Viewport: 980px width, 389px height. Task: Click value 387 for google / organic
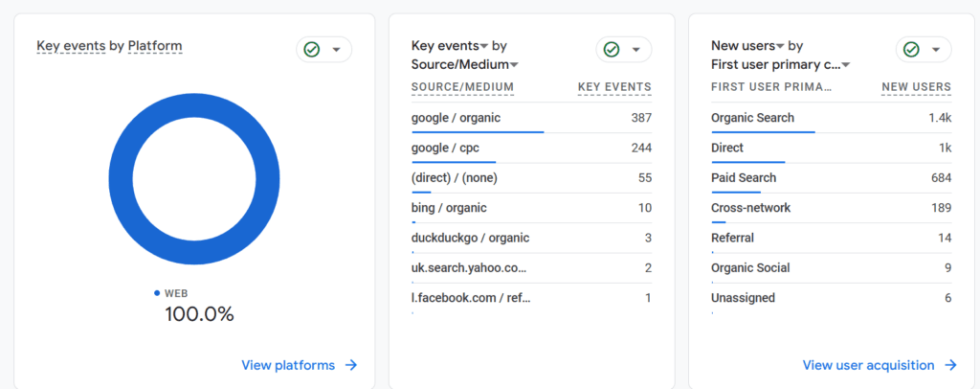pyautogui.click(x=641, y=118)
